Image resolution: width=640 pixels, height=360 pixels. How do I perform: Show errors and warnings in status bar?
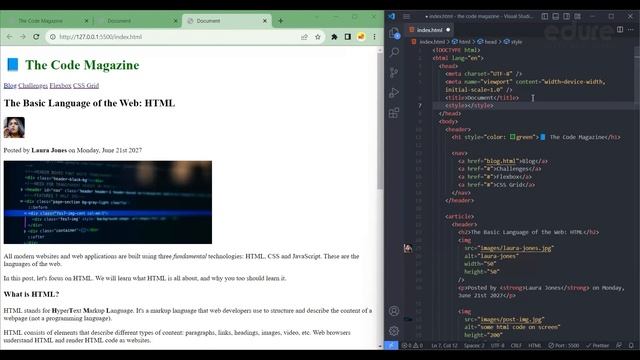pos(412,345)
